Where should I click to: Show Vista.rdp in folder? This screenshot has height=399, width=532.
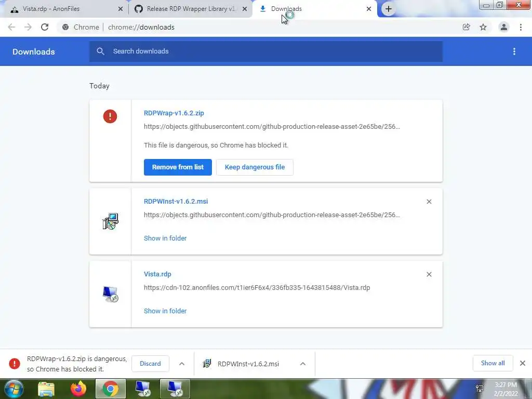click(x=165, y=311)
